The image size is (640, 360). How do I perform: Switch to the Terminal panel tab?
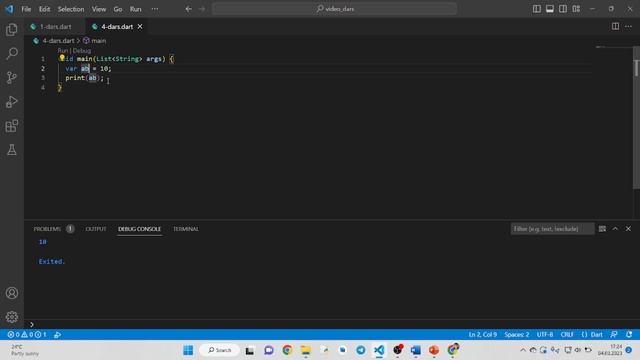pos(186,229)
